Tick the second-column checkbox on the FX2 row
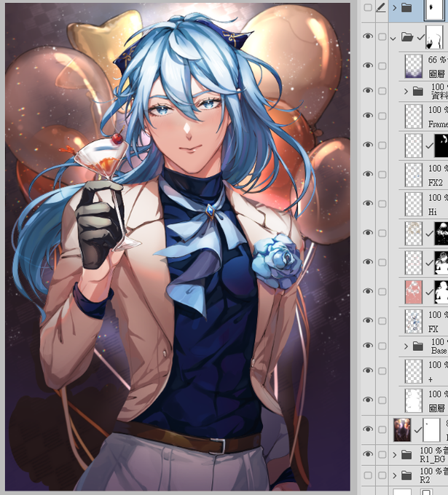 click(x=382, y=175)
